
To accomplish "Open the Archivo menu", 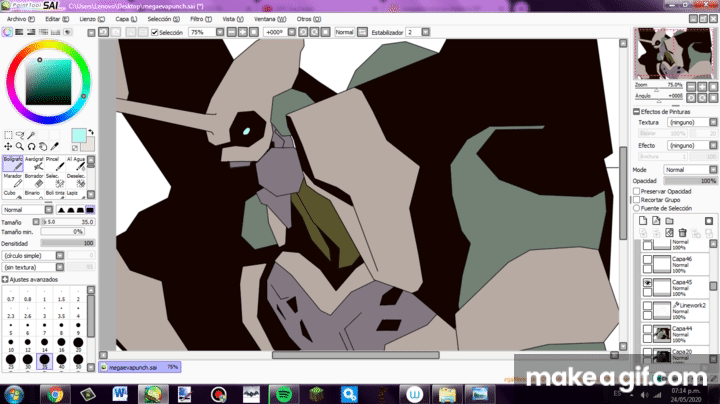I will 17,18.
